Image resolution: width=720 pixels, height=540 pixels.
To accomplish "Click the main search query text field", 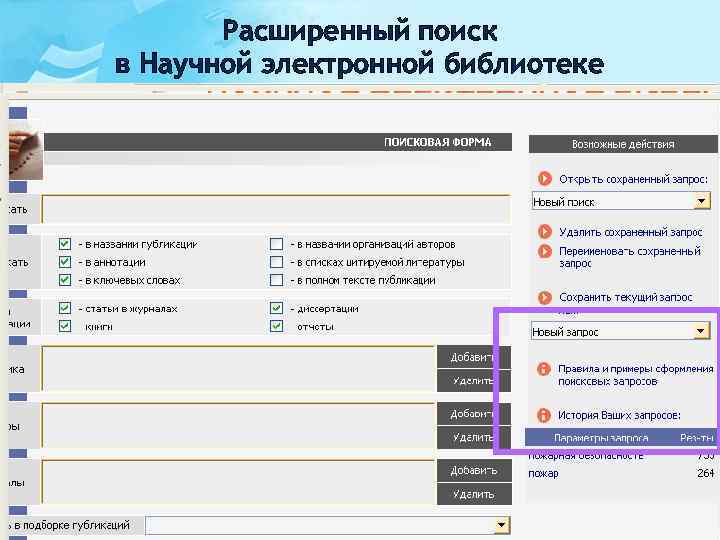I will (276, 209).
